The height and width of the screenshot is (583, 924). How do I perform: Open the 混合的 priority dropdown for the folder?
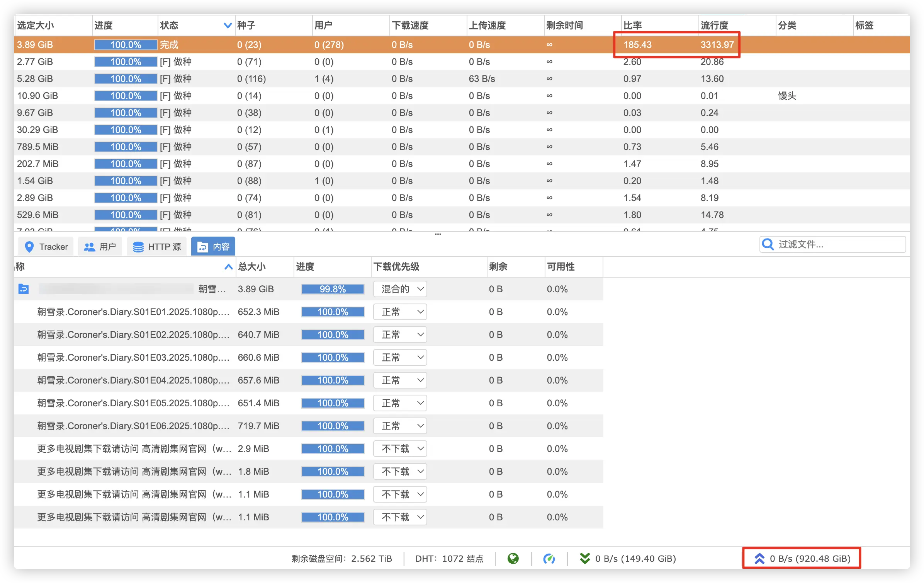tap(400, 289)
